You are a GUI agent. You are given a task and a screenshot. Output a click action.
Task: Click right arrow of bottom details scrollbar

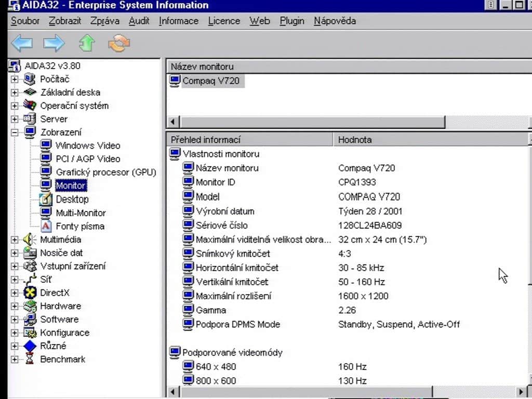tap(522, 392)
